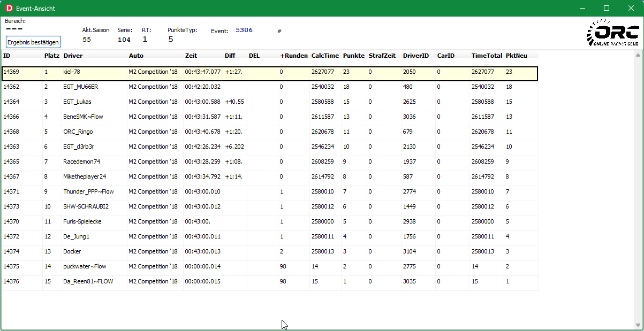Click the scrollbar down arrow
644x331 pixels.
click(638, 325)
